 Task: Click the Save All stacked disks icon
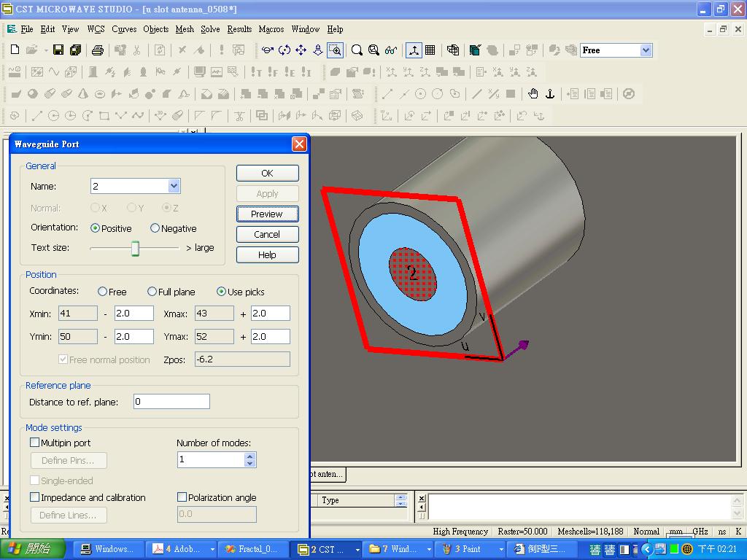coord(76,50)
